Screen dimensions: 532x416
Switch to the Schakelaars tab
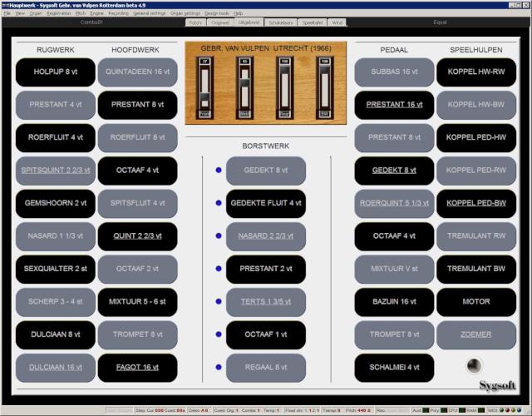click(277, 22)
